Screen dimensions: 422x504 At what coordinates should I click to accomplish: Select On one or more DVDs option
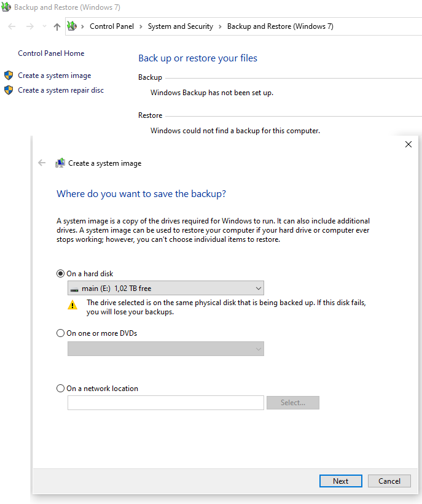[97, 333]
